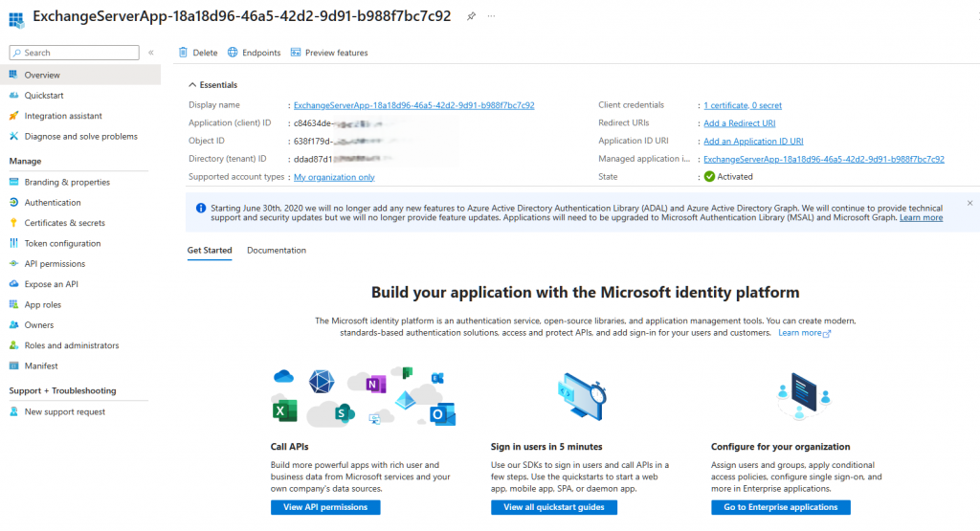The height and width of the screenshot is (531, 980).
Task: Open the Manifest page
Action: pos(41,366)
